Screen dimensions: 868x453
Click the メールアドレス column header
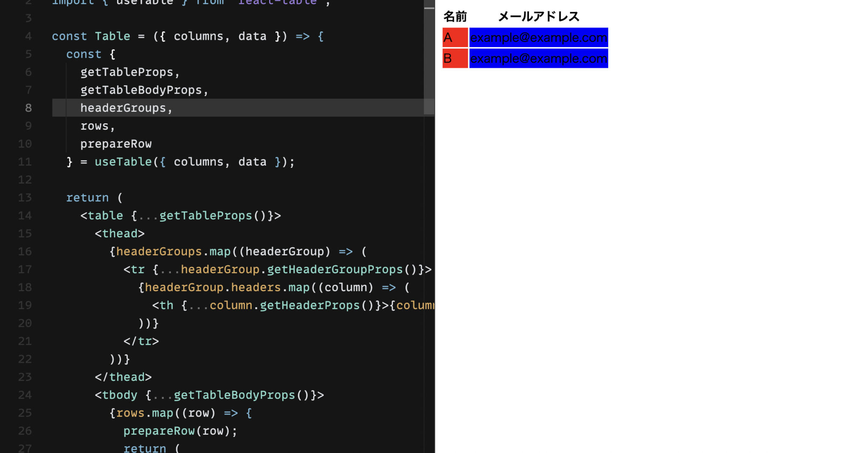pos(539,16)
